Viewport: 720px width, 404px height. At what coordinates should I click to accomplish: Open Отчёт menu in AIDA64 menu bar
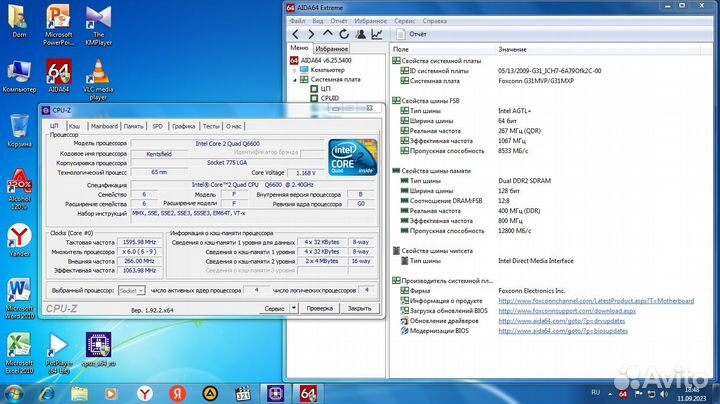[339, 21]
